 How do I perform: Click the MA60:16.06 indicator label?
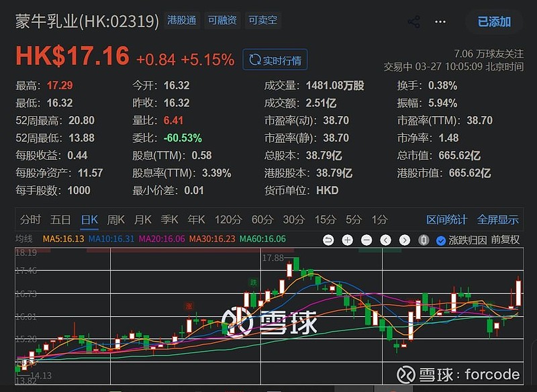(262, 239)
